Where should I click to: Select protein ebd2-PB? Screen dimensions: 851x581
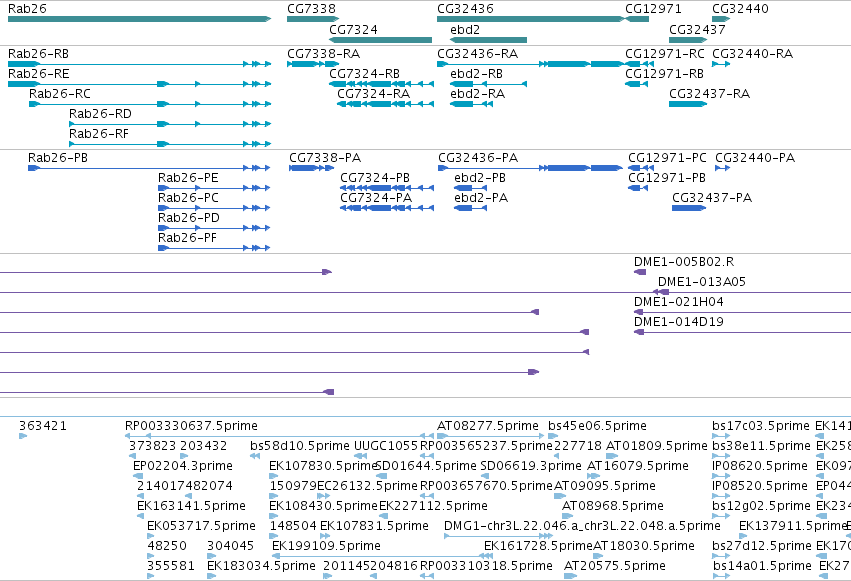(x=471, y=188)
